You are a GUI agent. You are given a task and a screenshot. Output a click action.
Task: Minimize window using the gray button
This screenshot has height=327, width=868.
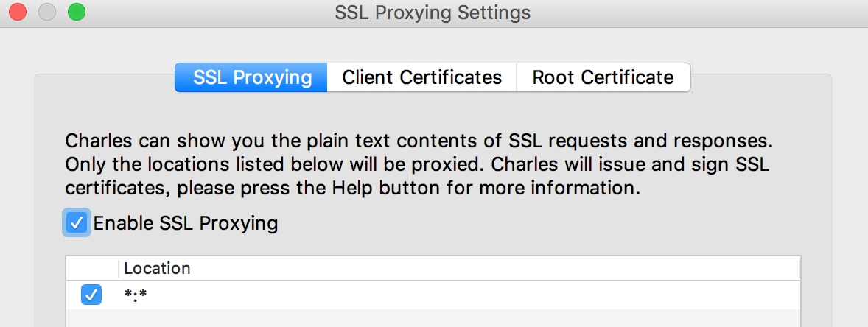point(47,12)
